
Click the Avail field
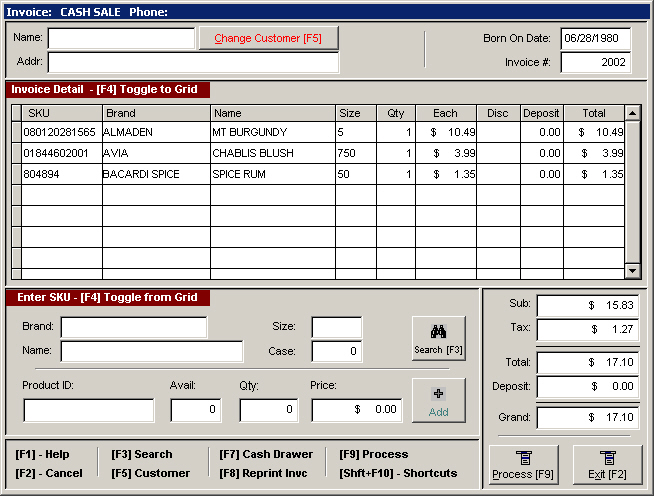[x=196, y=410]
